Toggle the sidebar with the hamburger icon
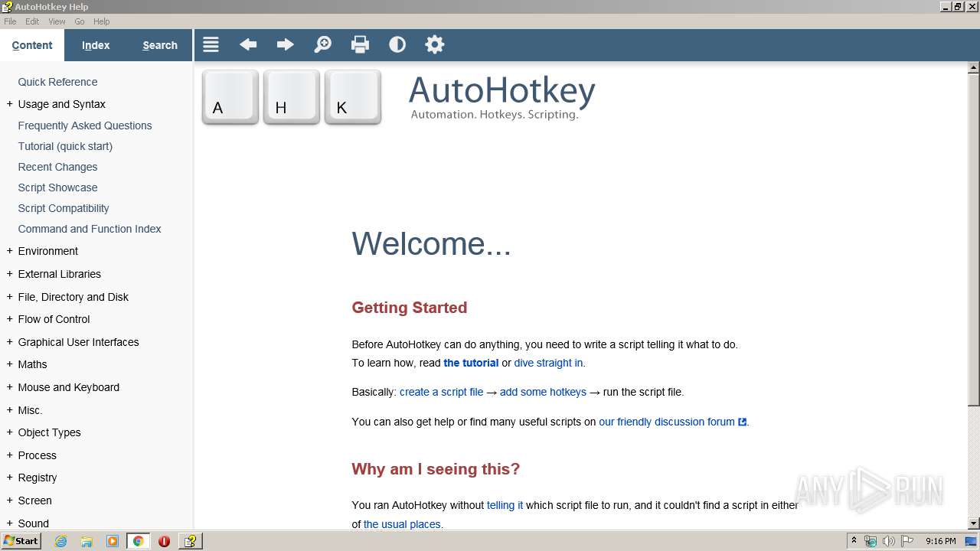 211,44
